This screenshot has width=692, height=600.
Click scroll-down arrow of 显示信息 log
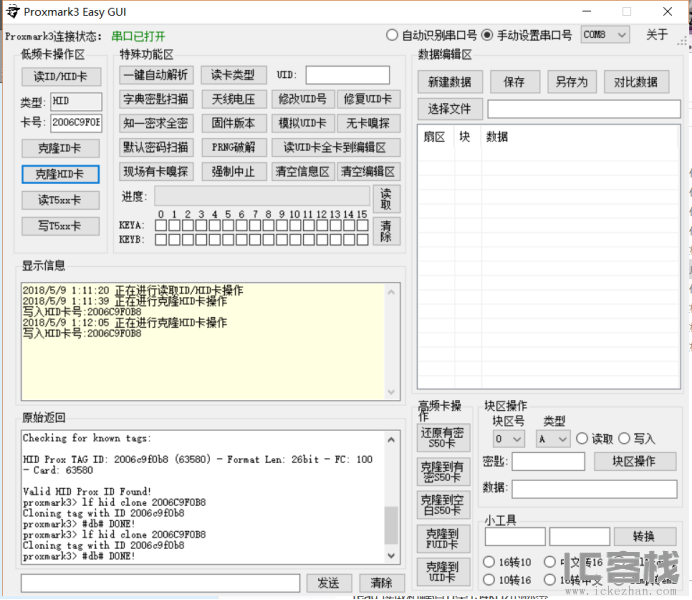point(391,391)
